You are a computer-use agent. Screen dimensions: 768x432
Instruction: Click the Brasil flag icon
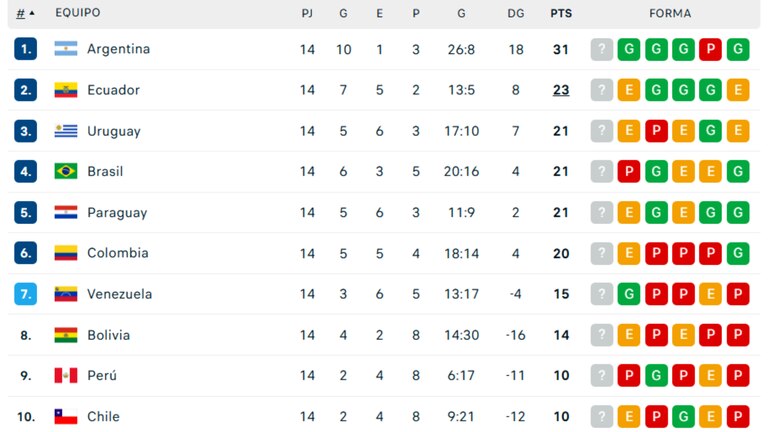(x=66, y=171)
